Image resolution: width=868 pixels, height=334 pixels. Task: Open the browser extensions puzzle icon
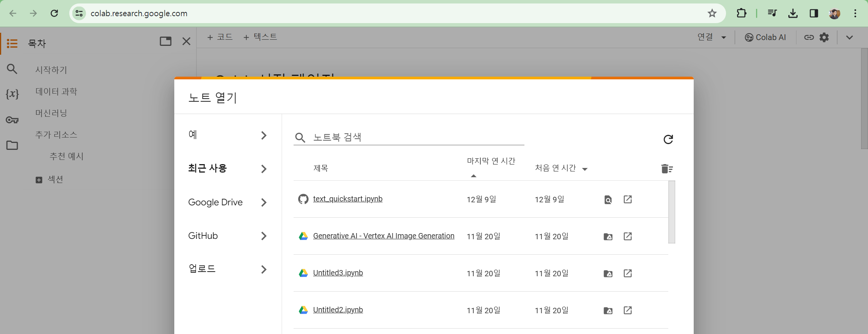tap(741, 13)
